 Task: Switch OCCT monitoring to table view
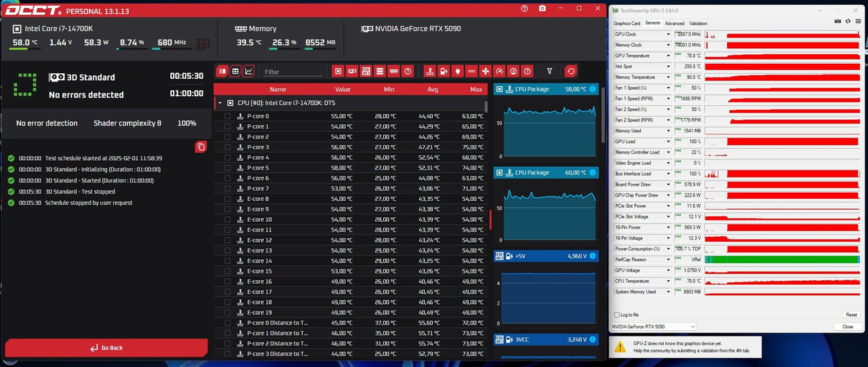click(235, 71)
